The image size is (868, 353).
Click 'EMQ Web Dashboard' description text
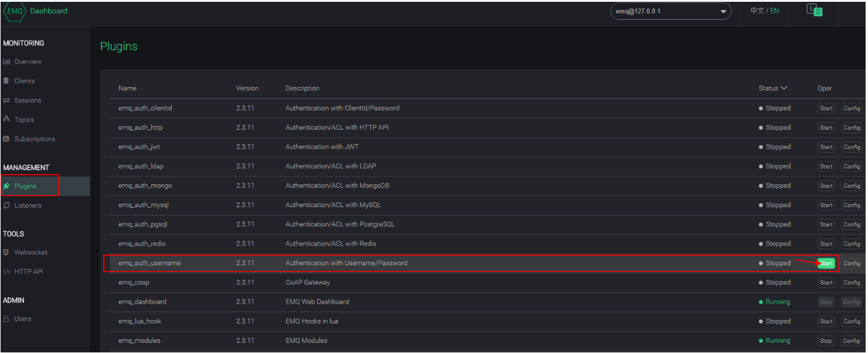317,302
